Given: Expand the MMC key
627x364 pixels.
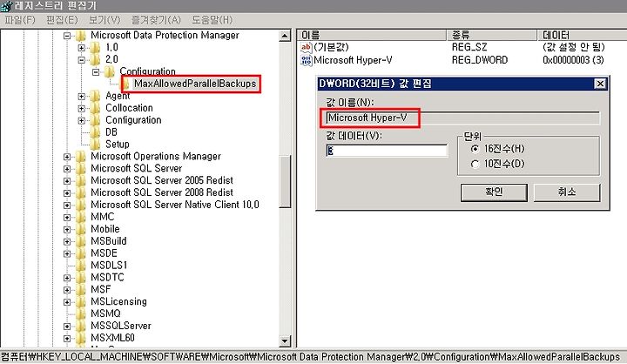Looking at the screenshot, I should tap(67, 217).
